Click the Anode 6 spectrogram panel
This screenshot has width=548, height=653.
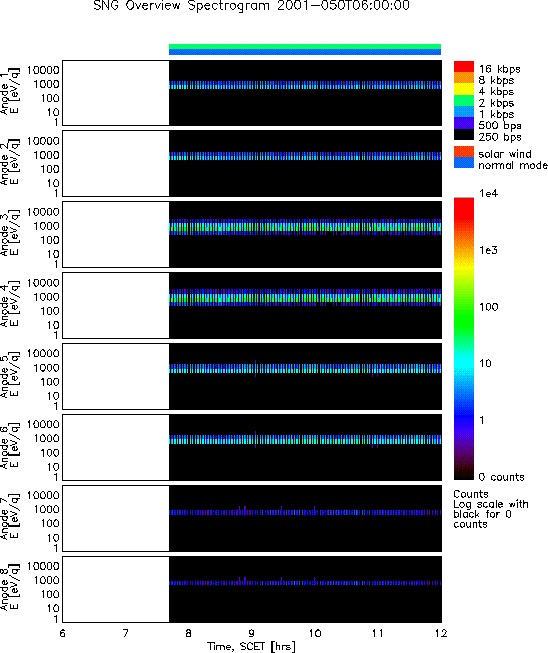point(252,447)
